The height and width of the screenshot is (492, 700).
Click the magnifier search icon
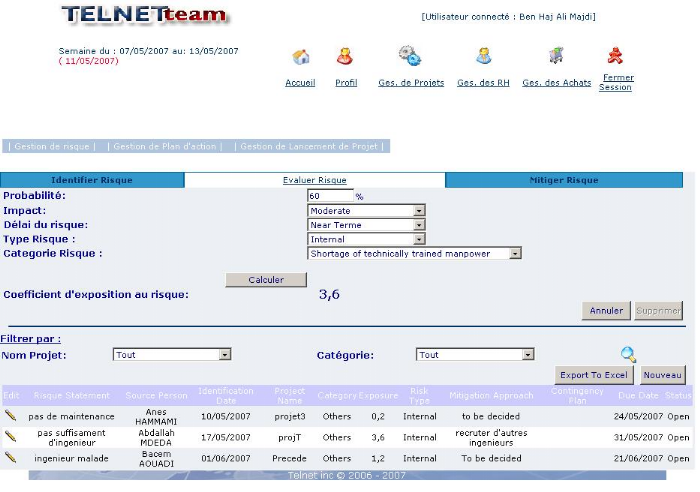pos(628,354)
